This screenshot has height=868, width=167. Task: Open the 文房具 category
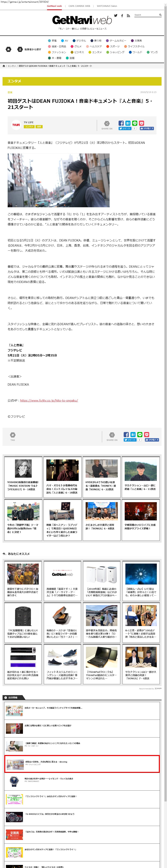coord(136,41)
